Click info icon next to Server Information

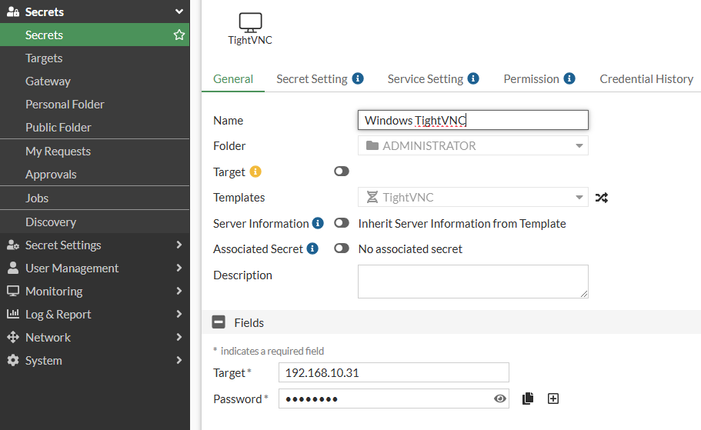(318, 223)
